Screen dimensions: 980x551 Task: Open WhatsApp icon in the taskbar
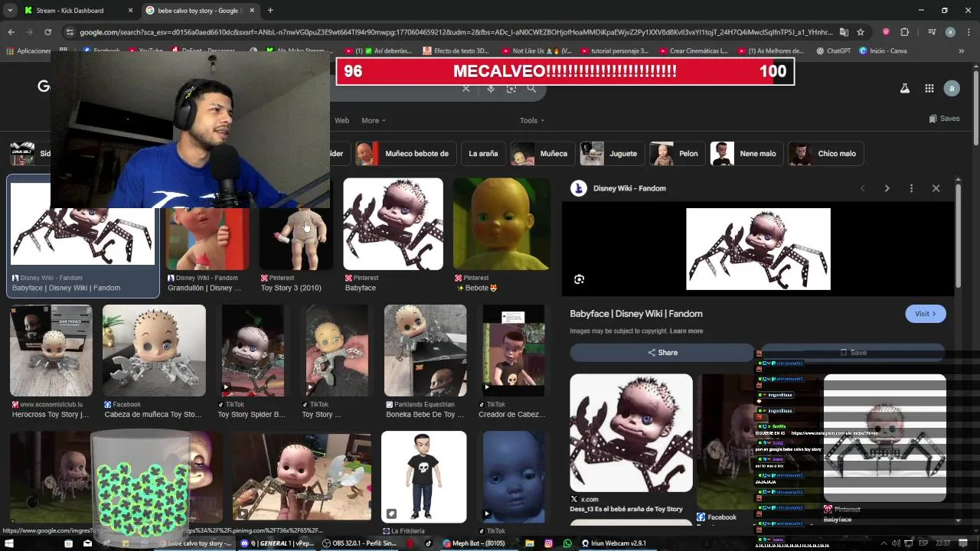tap(567, 543)
